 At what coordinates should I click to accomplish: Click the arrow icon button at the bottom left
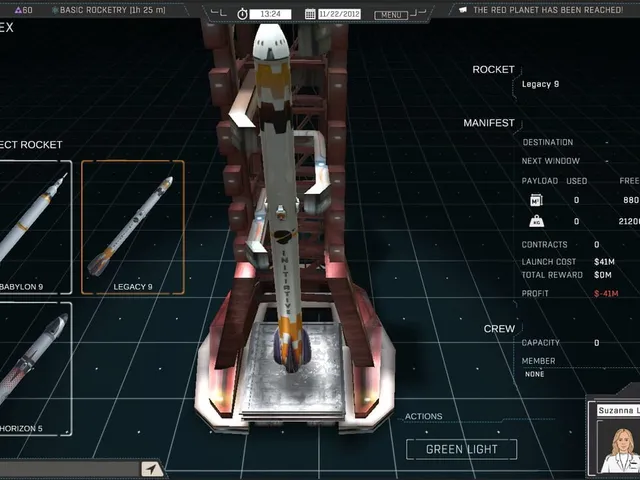click(x=151, y=469)
